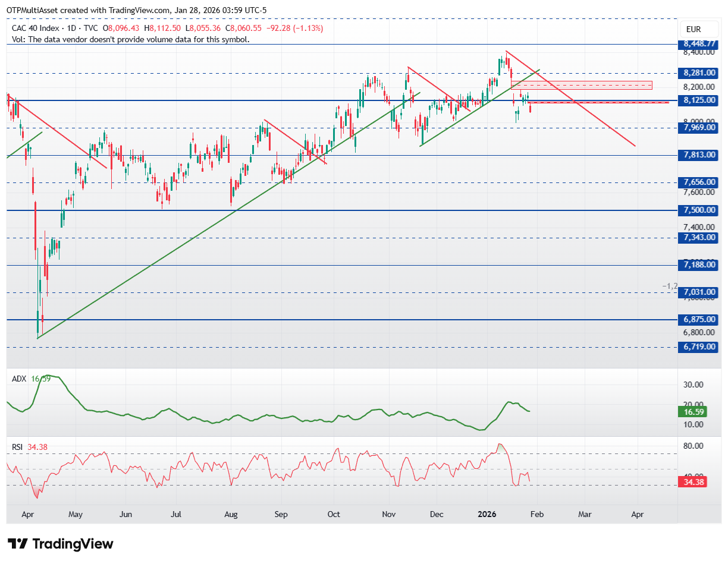Click the 8,281.00 price level label
This screenshot has height=564, width=728.
tap(698, 73)
